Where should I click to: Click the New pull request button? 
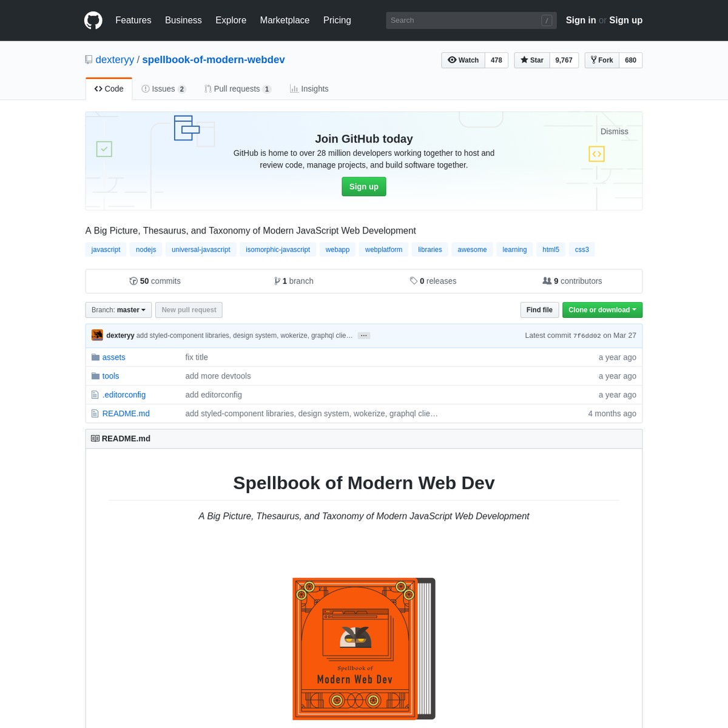189,310
